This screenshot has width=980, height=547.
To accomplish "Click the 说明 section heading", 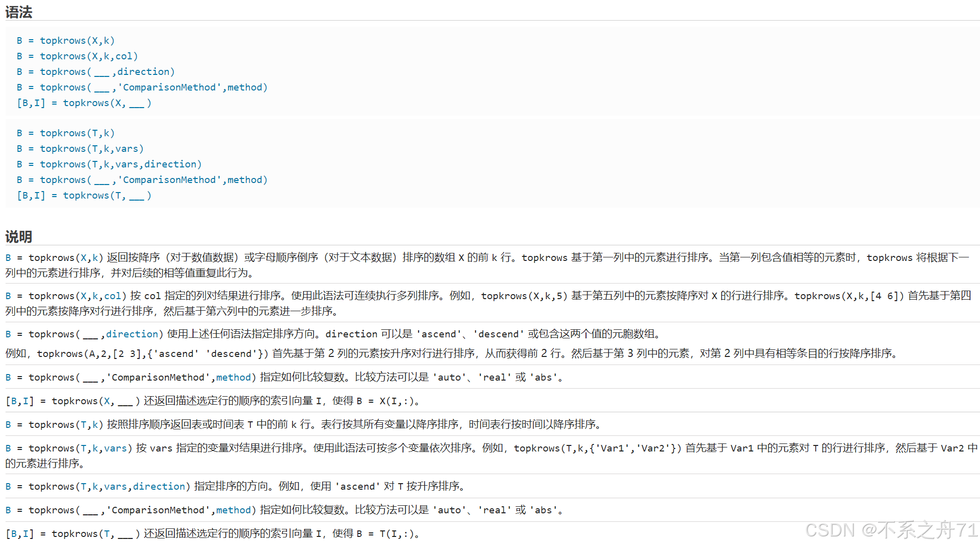I will point(19,236).
